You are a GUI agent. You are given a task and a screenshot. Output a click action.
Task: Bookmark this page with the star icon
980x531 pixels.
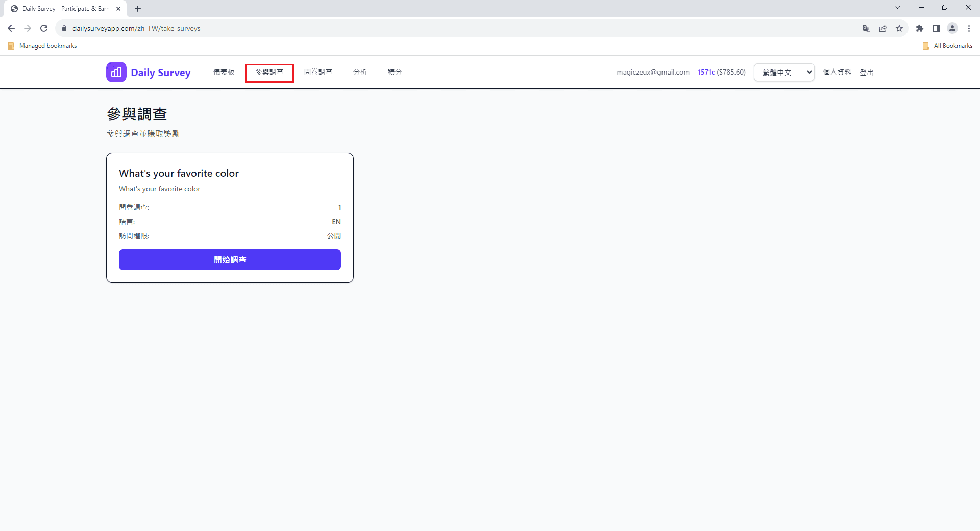[x=899, y=28]
